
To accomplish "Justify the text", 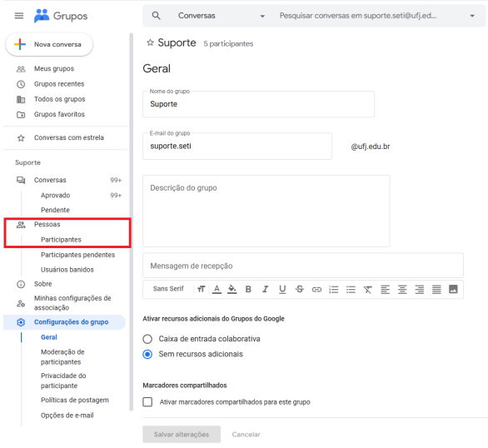I will (x=436, y=290).
